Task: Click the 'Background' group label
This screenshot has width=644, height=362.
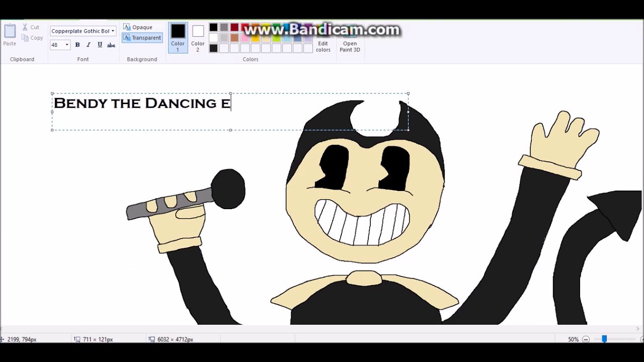Action: pyautogui.click(x=142, y=59)
